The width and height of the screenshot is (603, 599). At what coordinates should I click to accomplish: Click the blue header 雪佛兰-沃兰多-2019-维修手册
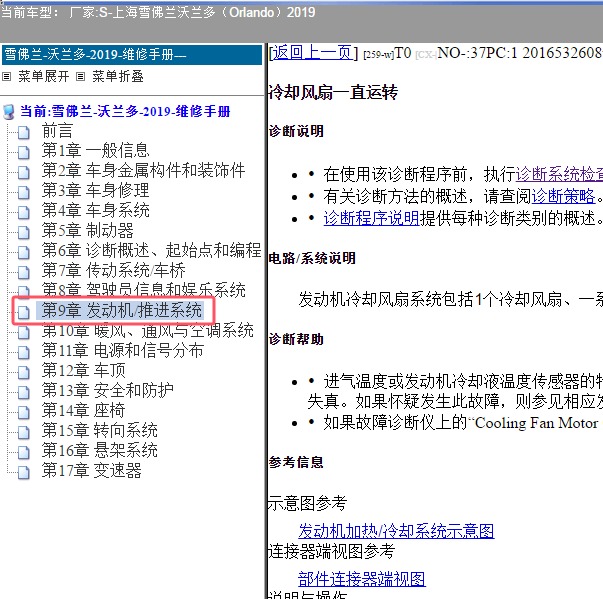coord(132,55)
